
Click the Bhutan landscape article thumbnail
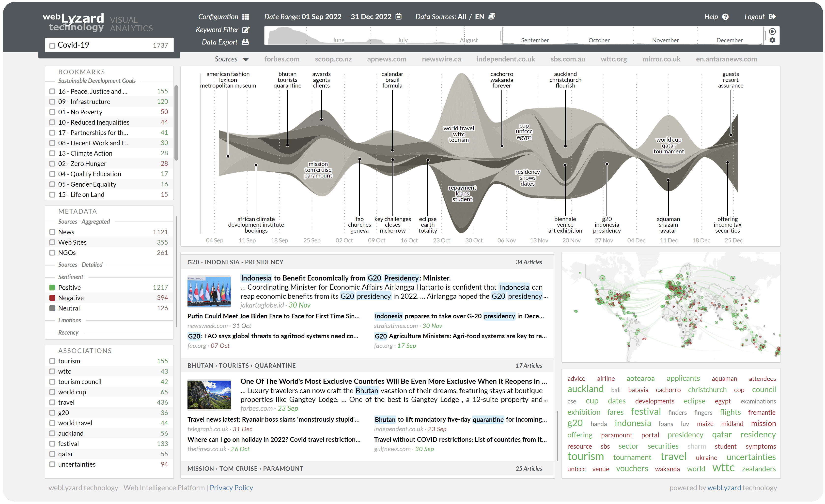tap(209, 395)
